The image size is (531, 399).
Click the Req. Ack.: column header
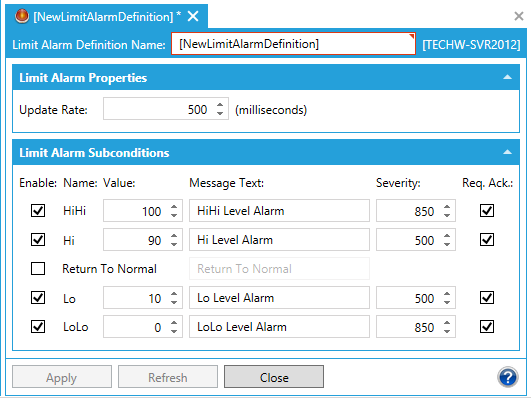point(488,183)
